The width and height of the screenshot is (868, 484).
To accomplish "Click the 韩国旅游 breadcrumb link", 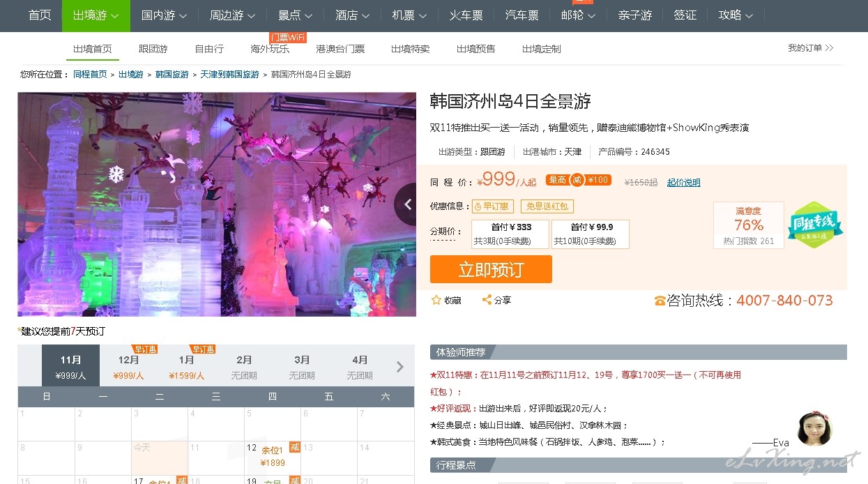I will coord(172,75).
